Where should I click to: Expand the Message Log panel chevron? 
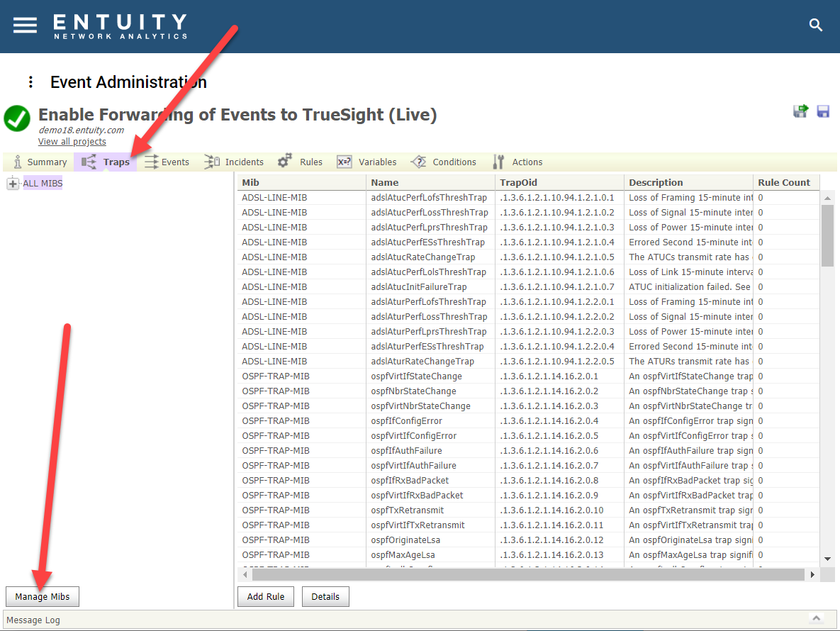click(x=816, y=619)
